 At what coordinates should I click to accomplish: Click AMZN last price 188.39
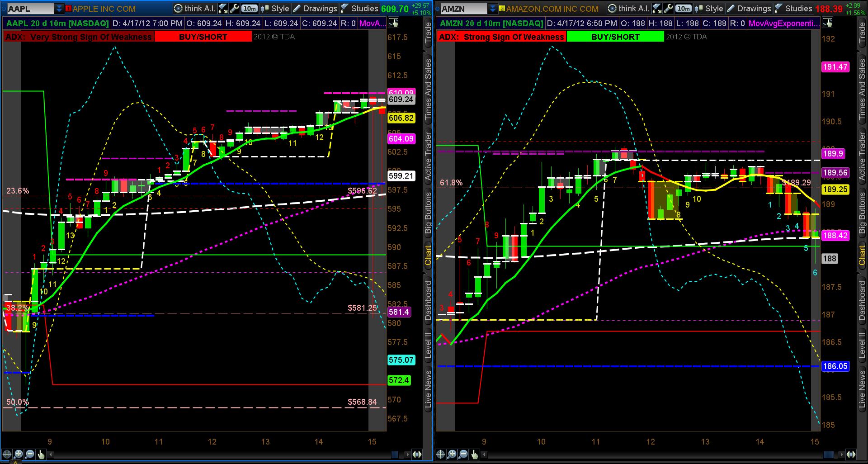tap(829, 9)
